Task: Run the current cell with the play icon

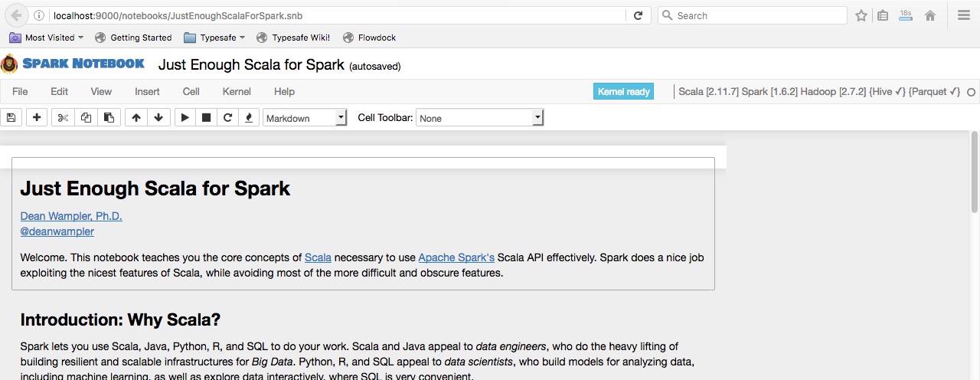Action: click(x=185, y=117)
